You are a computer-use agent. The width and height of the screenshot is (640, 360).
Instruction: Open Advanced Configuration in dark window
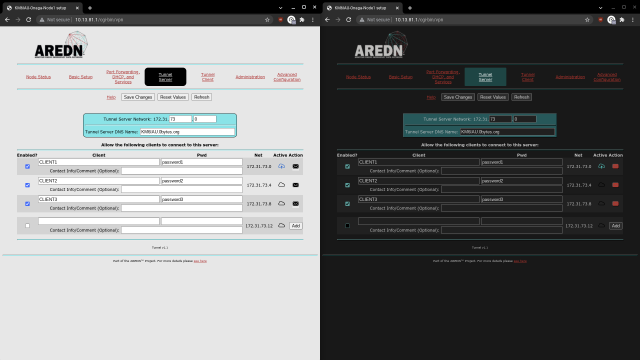click(x=607, y=77)
